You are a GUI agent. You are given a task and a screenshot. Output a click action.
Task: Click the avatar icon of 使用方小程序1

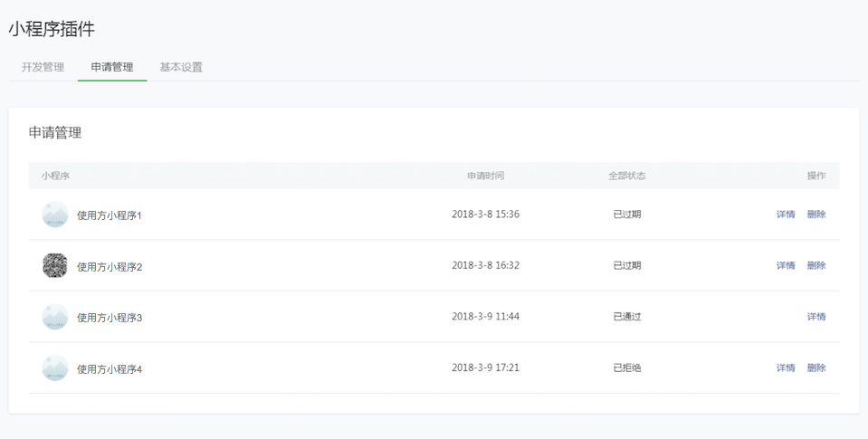(x=55, y=215)
